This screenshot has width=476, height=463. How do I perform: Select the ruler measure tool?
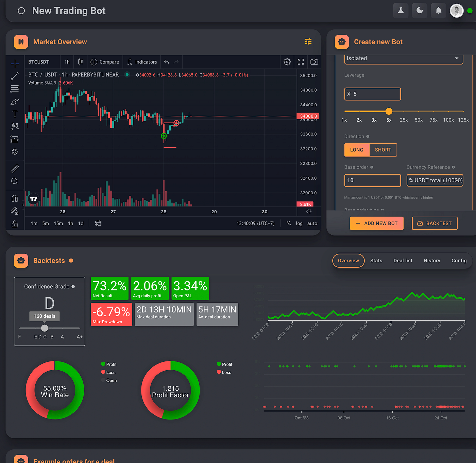click(x=15, y=168)
